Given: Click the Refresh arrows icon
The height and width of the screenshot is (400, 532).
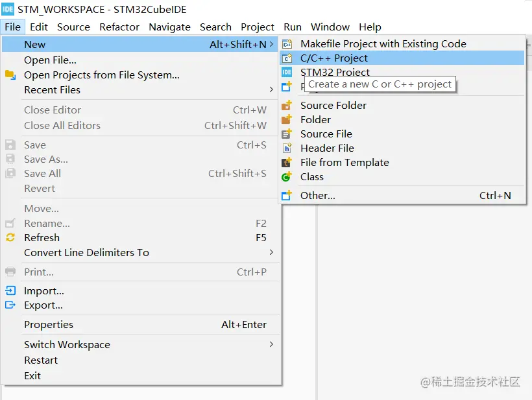Looking at the screenshot, I should tap(10, 238).
